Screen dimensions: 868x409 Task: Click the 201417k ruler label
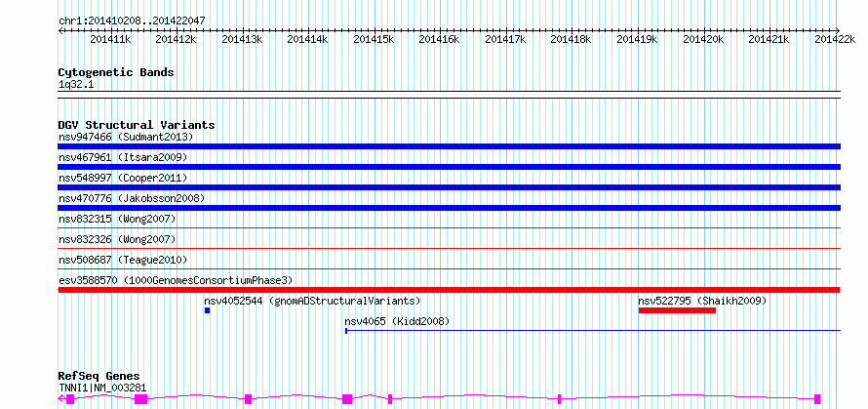(x=505, y=39)
